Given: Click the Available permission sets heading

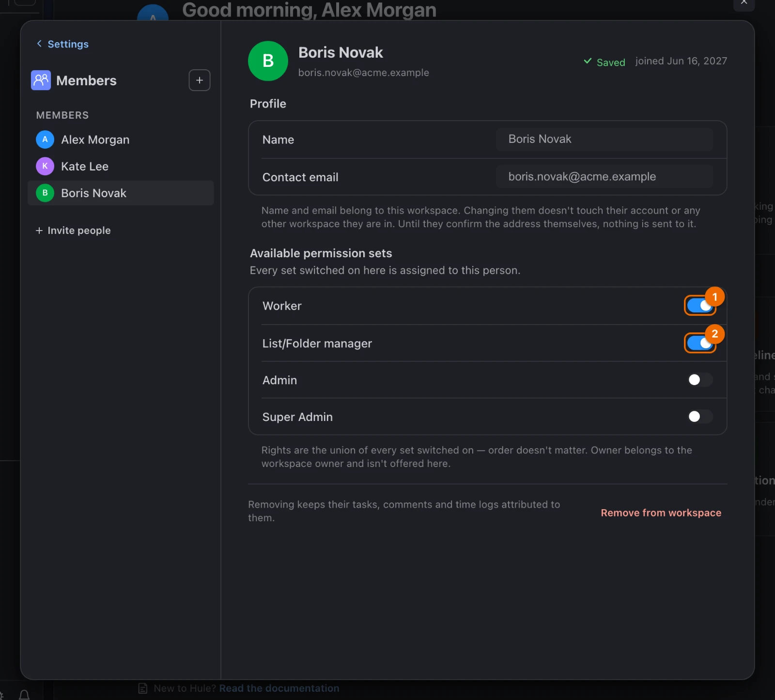Looking at the screenshot, I should click(x=321, y=253).
